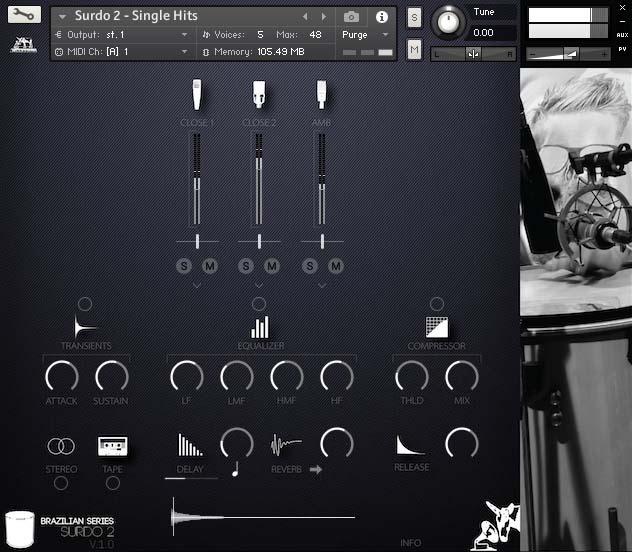
Task: Open the instrument name preset menu
Action: pyautogui.click(x=63, y=17)
